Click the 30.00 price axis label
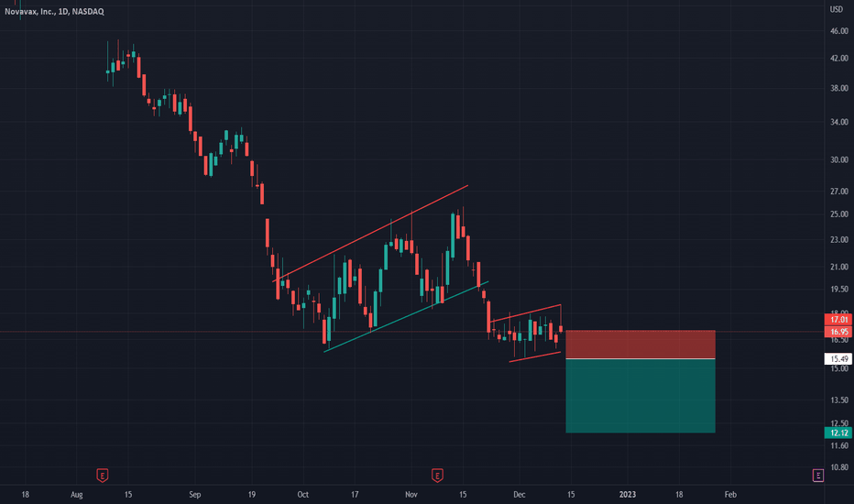 838,159
